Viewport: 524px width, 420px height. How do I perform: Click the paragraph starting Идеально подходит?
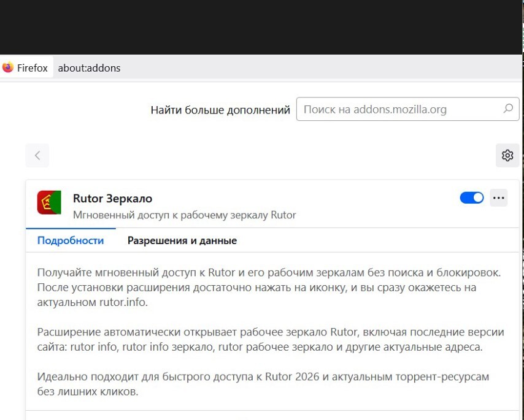click(x=263, y=384)
